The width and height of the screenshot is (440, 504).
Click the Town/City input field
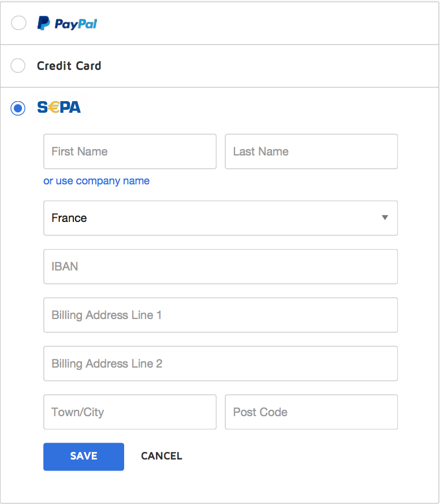(130, 412)
